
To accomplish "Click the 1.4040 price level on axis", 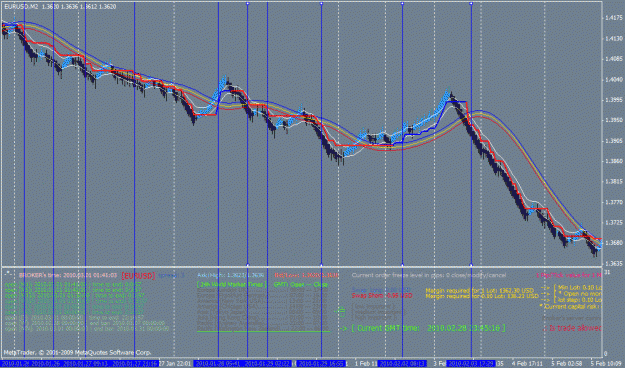I will pos(614,79).
